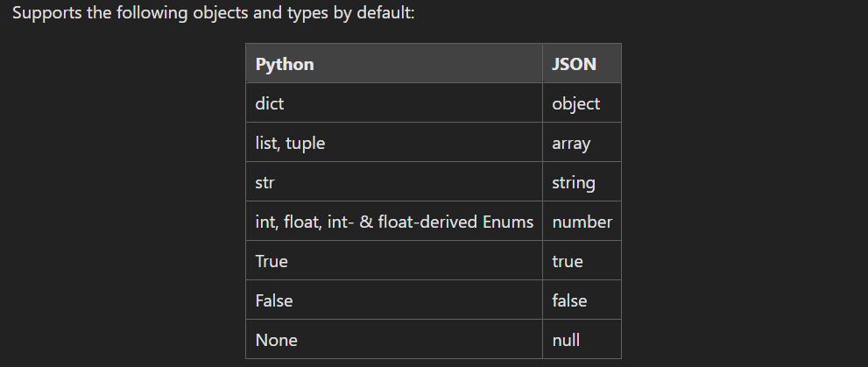Select the None cell in Python column

click(276, 340)
